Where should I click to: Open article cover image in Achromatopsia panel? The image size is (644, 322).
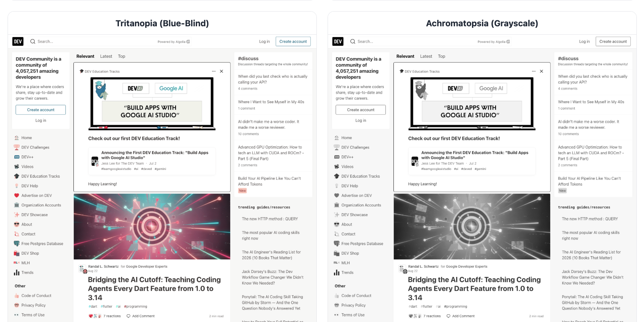tap(472, 226)
